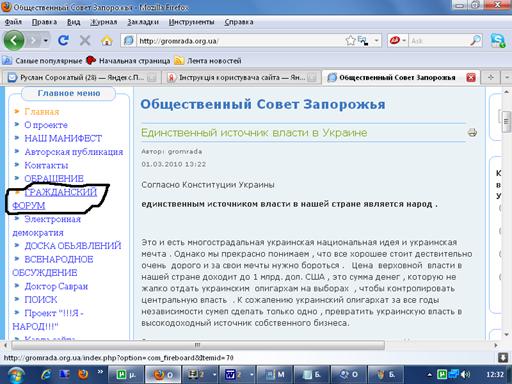Click the Home icon in the toolbar
This screenshot has height=384, width=512.
click(x=107, y=41)
